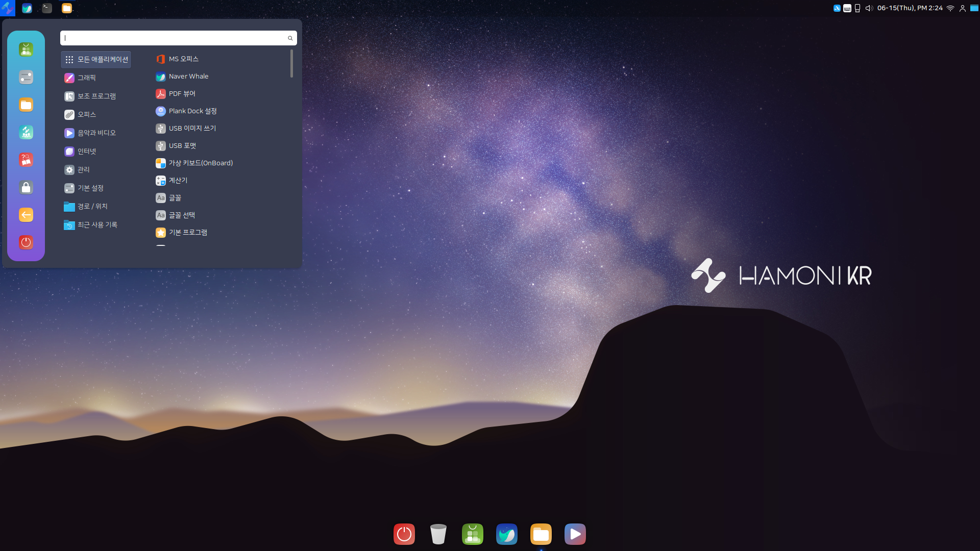Open settings toggle icon in menu sidebar
The image size is (980, 551).
click(x=26, y=77)
